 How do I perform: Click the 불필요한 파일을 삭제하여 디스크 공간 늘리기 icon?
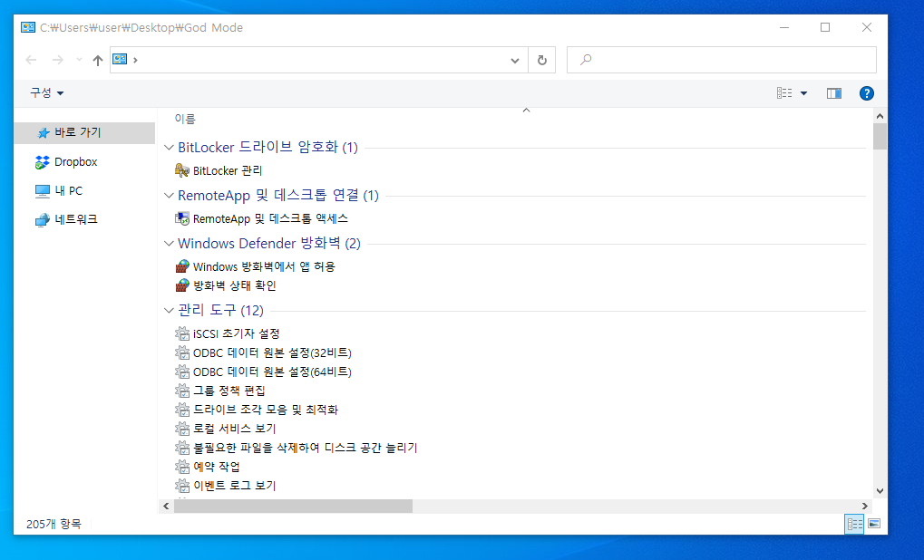point(182,448)
